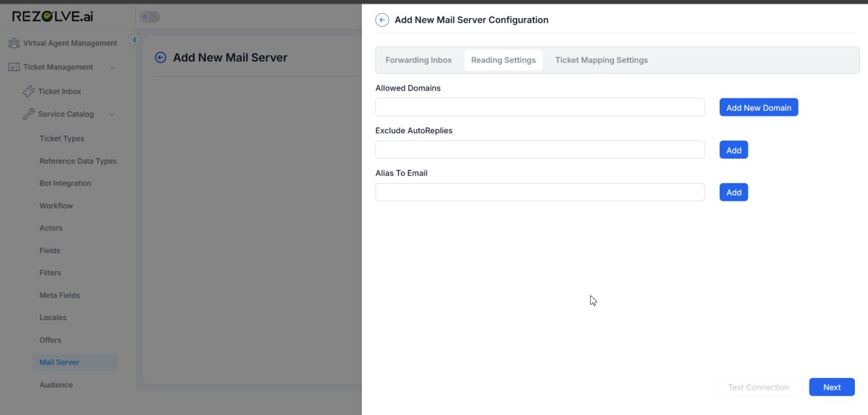Open Audience in sidebar
Screen dimensions: 868x415
coord(56,385)
